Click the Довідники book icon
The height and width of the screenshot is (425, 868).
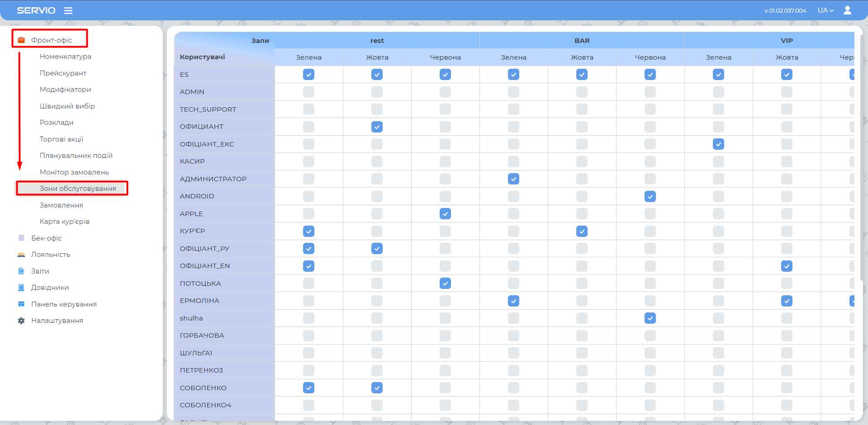click(21, 288)
